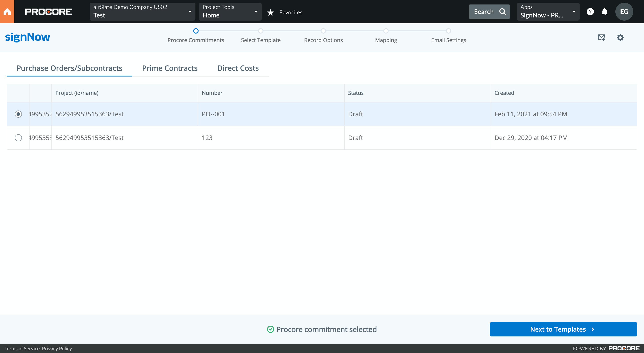Open Favorites link
The height and width of the screenshot is (353, 644).
tap(291, 12)
